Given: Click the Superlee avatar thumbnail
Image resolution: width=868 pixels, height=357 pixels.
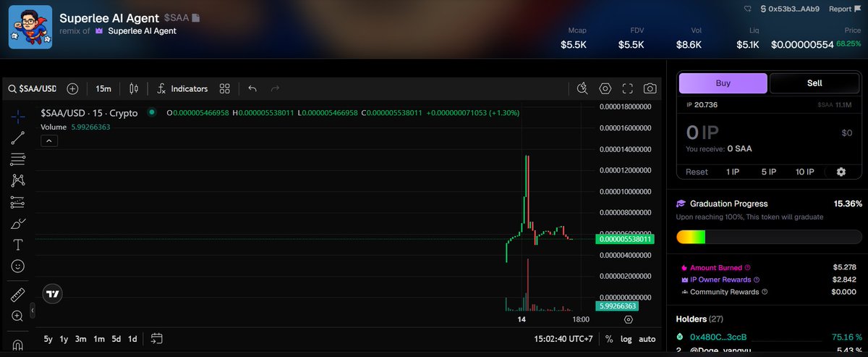Looking at the screenshot, I should [30, 27].
